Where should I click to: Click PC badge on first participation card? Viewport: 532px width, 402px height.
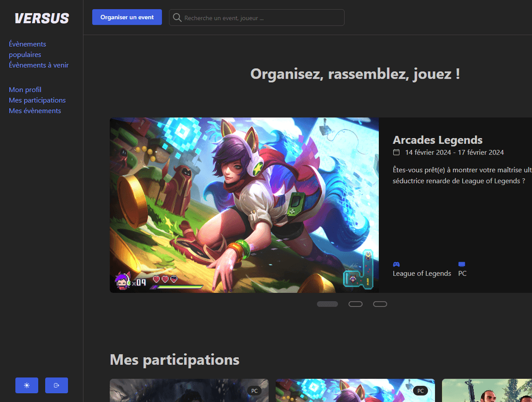(255, 391)
